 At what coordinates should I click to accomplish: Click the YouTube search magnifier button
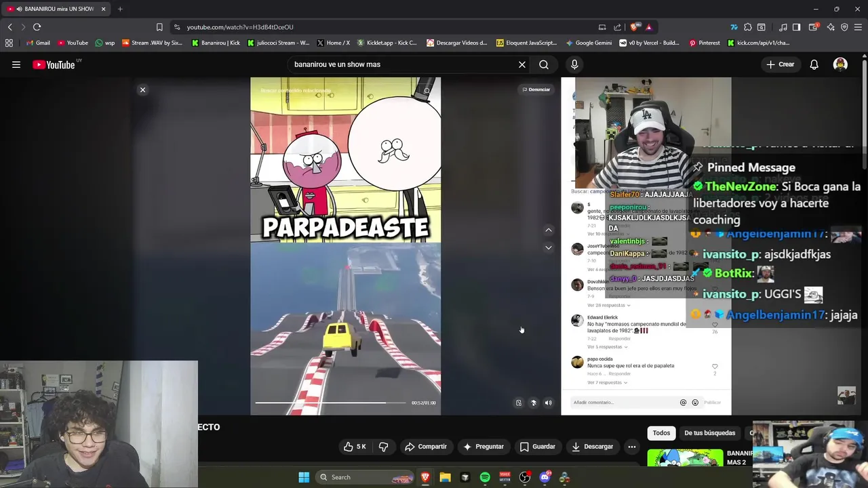tap(544, 64)
